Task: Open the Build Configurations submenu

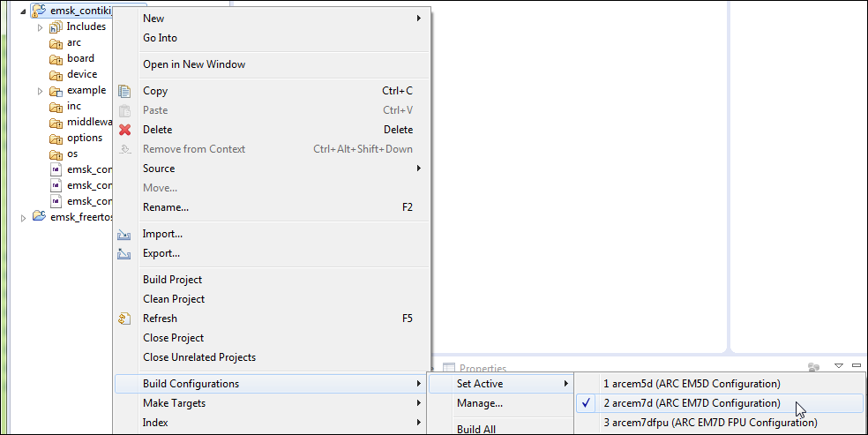Action: coord(272,384)
